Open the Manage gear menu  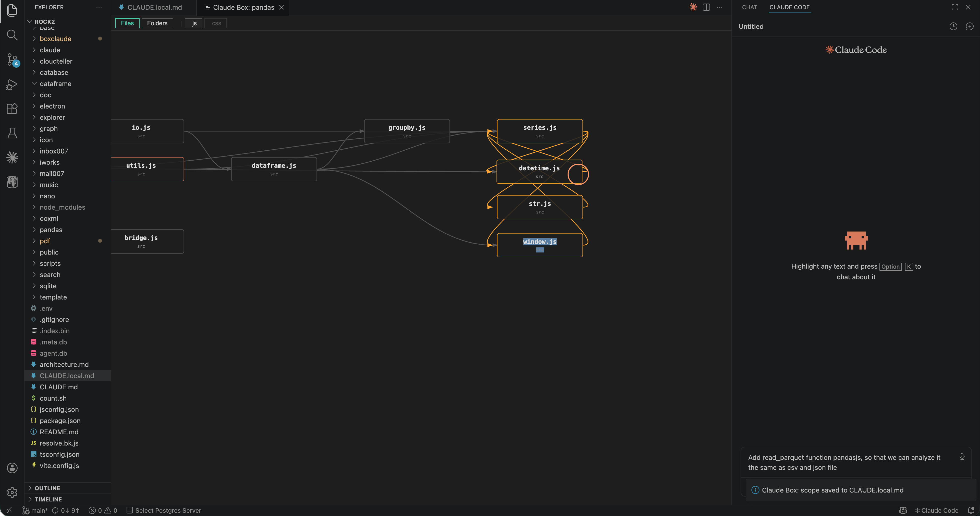pyautogui.click(x=12, y=492)
